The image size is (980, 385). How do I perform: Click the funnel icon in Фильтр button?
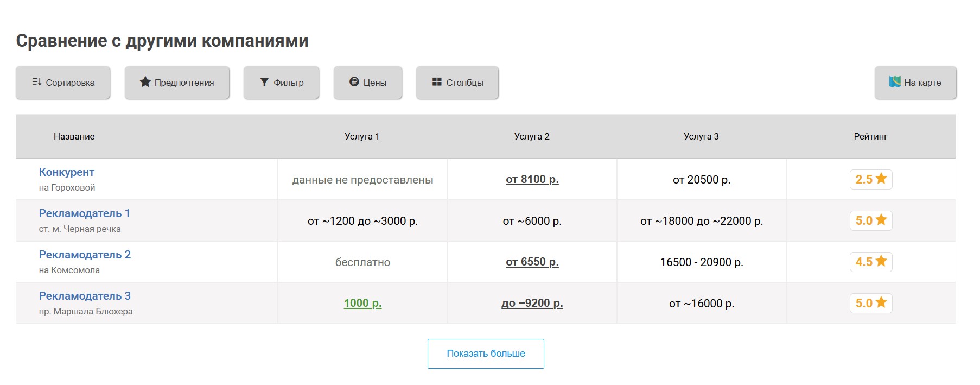coord(264,82)
